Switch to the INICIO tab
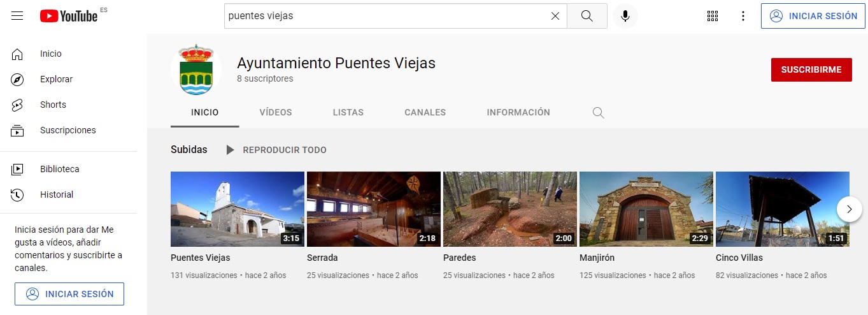 [x=205, y=112]
